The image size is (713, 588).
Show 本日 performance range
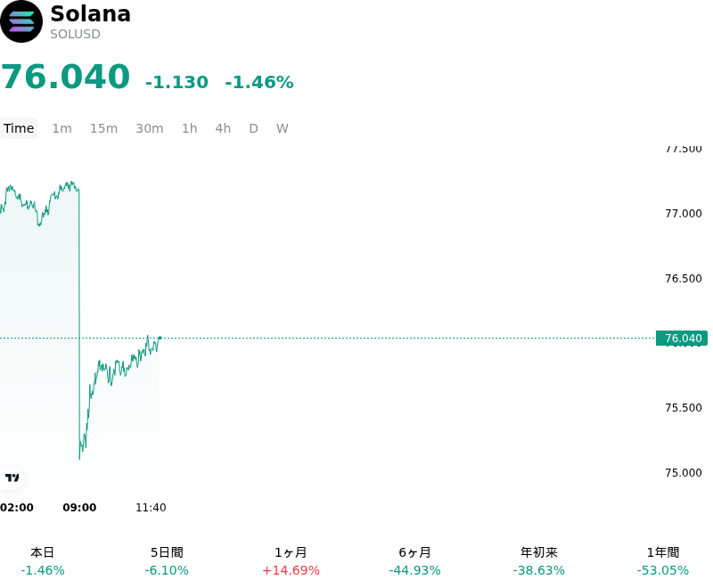pyautogui.click(x=43, y=561)
